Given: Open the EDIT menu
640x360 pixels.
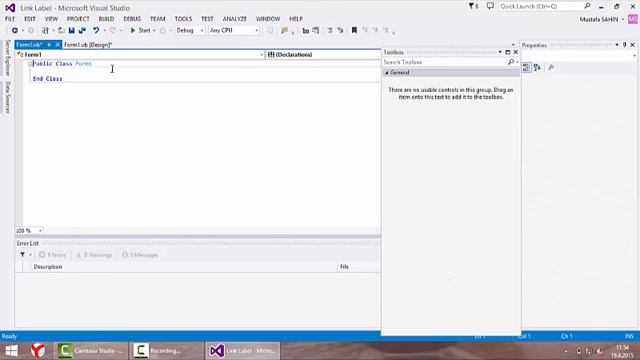Looking at the screenshot, I should [x=30, y=19].
